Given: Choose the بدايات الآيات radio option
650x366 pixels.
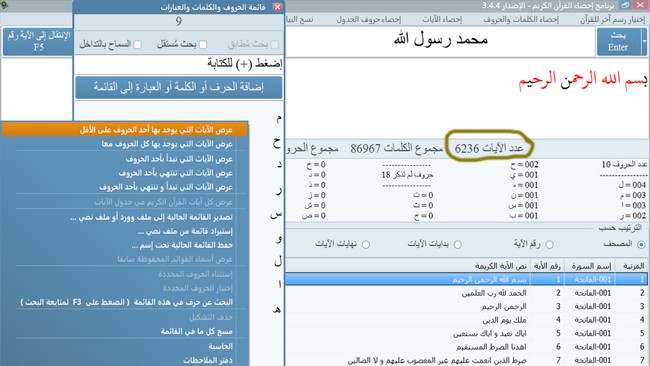Looking at the screenshot, I should (x=458, y=245).
